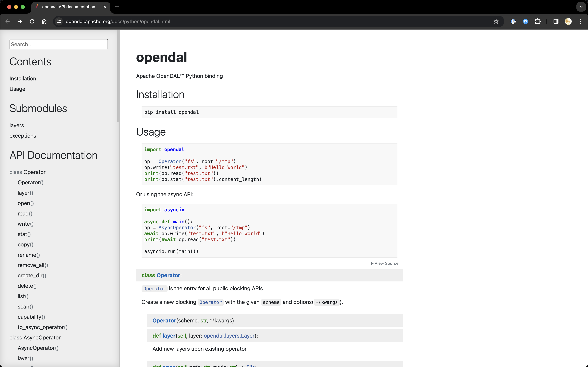
Task: Go forward to the next page
Action: coord(20,21)
